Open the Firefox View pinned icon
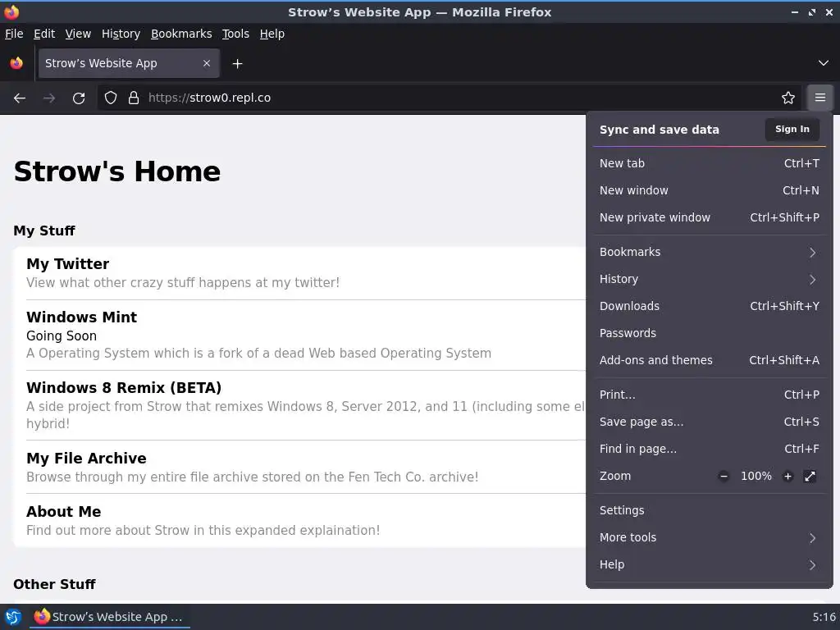Viewport: 840px width, 630px height. pos(16,63)
